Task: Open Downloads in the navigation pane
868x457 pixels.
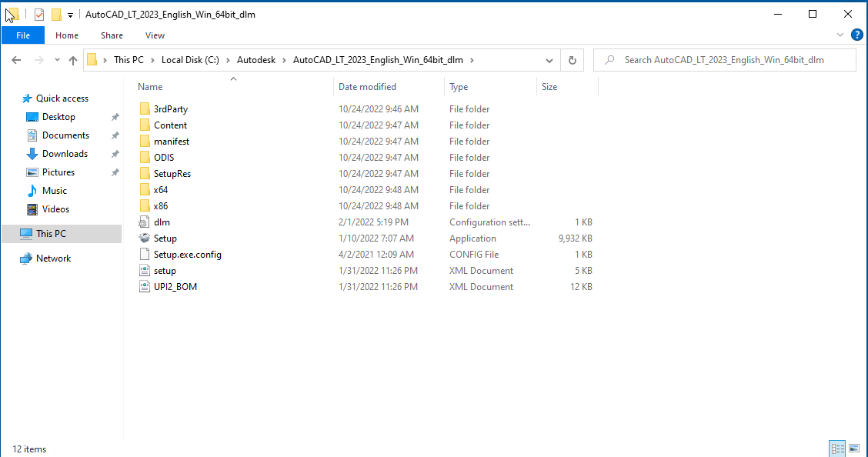Action: click(x=65, y=154)
